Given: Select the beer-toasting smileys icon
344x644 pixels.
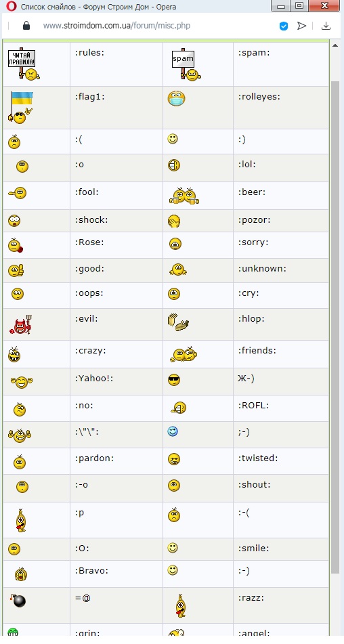Looking at the screenshot, I should (184, 196).
